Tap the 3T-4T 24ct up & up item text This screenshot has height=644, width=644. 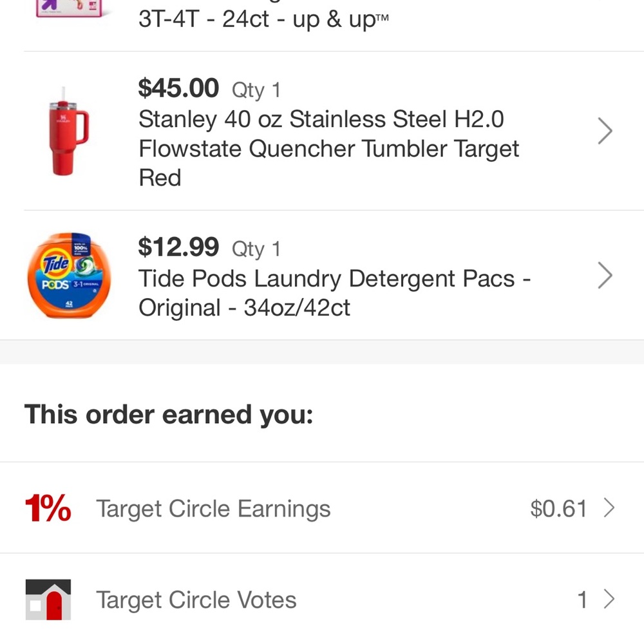[263, 19]
